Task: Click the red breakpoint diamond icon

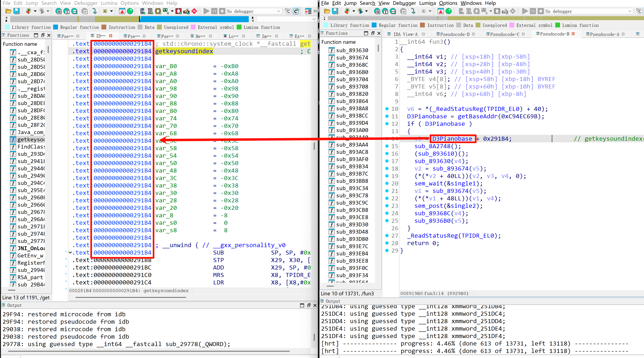Action: 194,11
